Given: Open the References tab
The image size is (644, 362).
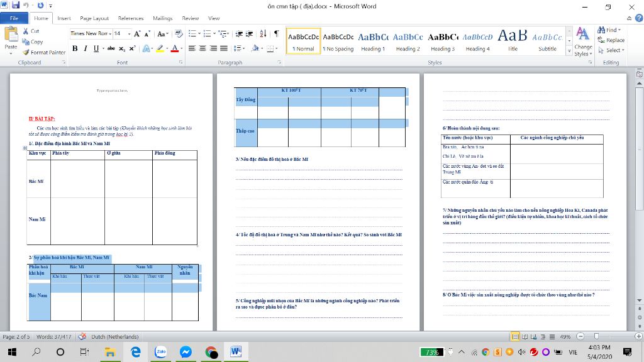Looking at the screenshot, I should 131,18.
